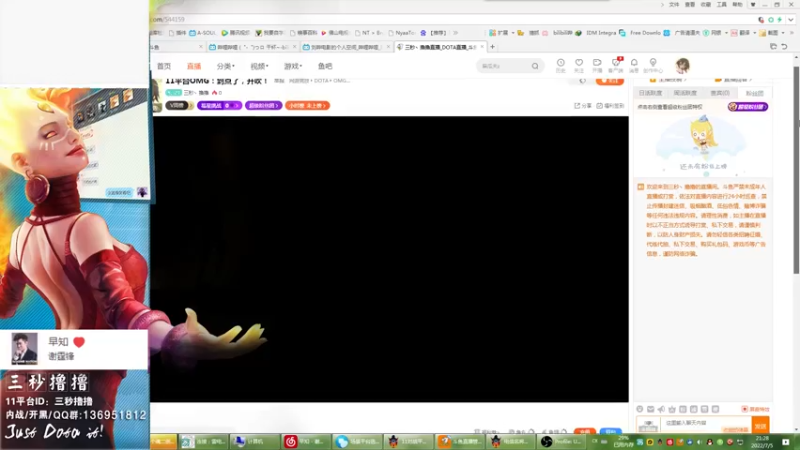Open the 计算机 taskbar item
Viewport: 800px width, 450px height.
pyautogui.click(x=255, y=441)
